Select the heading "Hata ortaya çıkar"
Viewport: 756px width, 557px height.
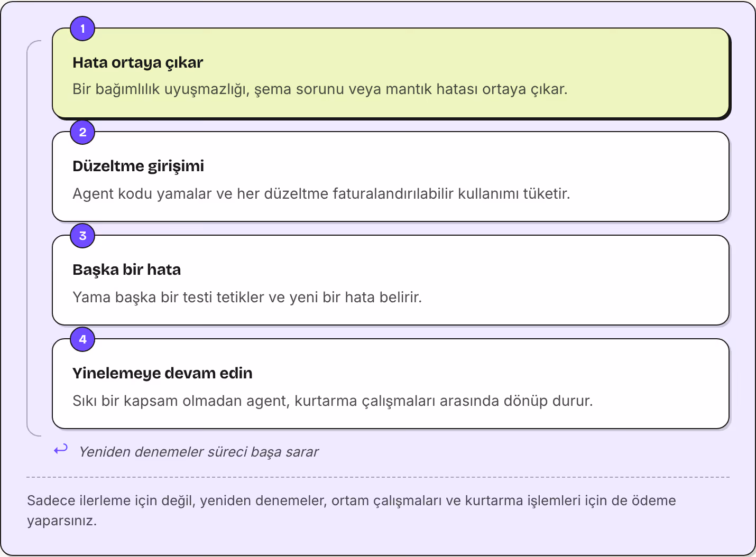point(137,62)
